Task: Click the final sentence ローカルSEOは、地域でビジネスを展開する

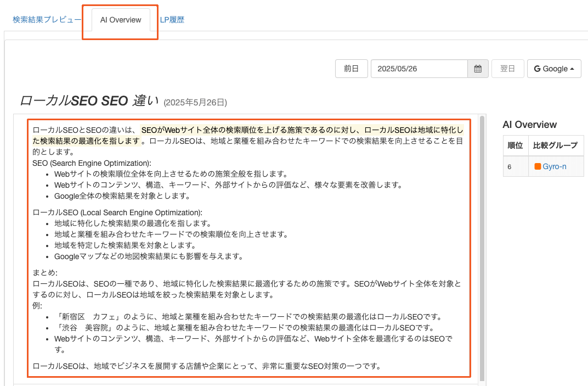Action: (207, 366)
